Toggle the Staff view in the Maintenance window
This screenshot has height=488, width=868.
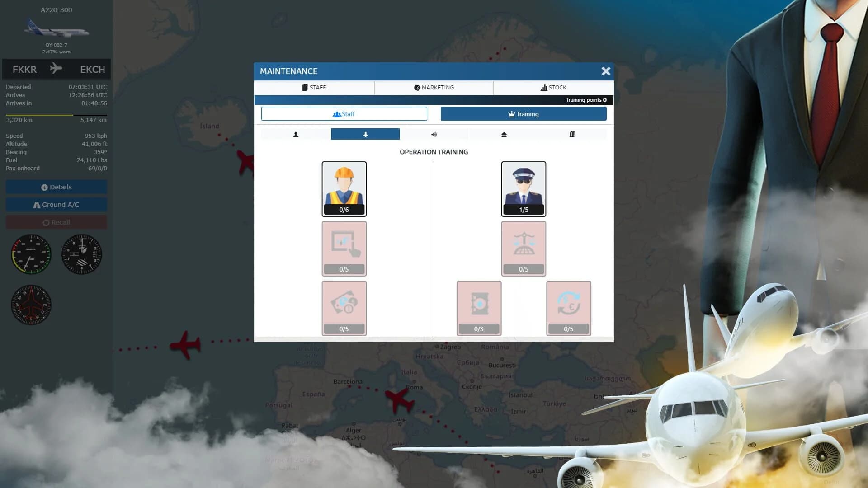tap(344, 113)
